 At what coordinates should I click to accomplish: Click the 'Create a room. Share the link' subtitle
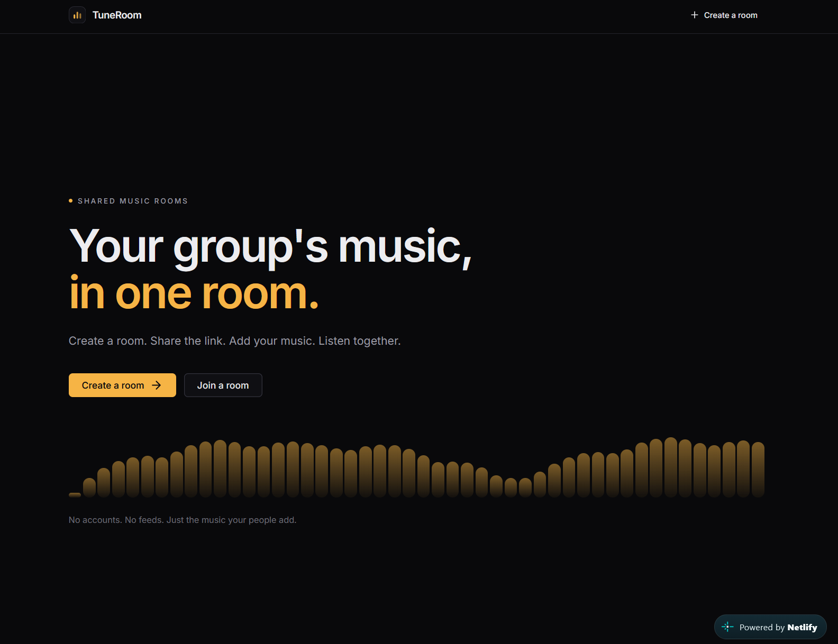click(x=235, y=341)
